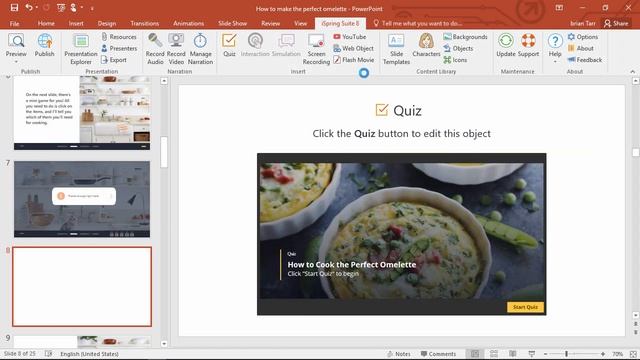Screen dimensions: 640x360
Task: Open the Icons library
Action: [x=455, y=60]
